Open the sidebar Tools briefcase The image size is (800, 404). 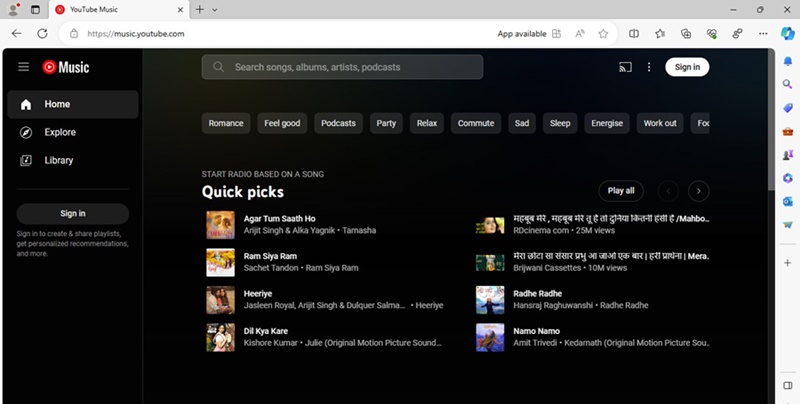[x=788, y=131]
